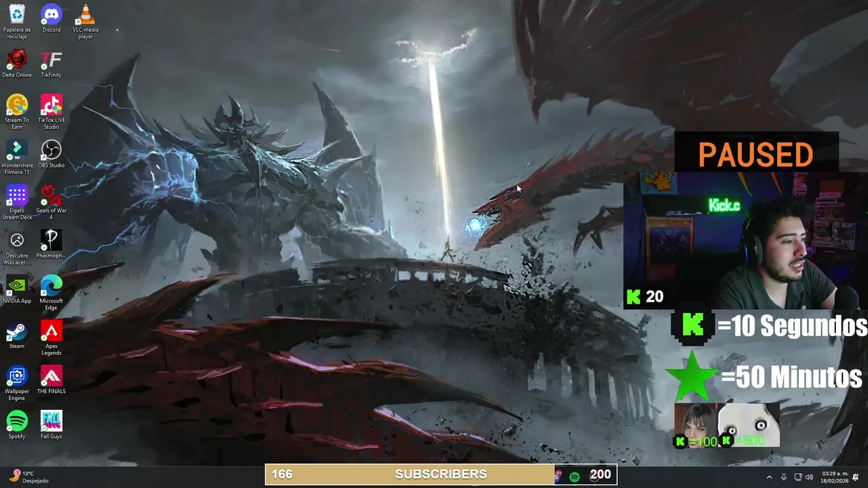Launch Phasmophobia from the desktop

(52, 244)
